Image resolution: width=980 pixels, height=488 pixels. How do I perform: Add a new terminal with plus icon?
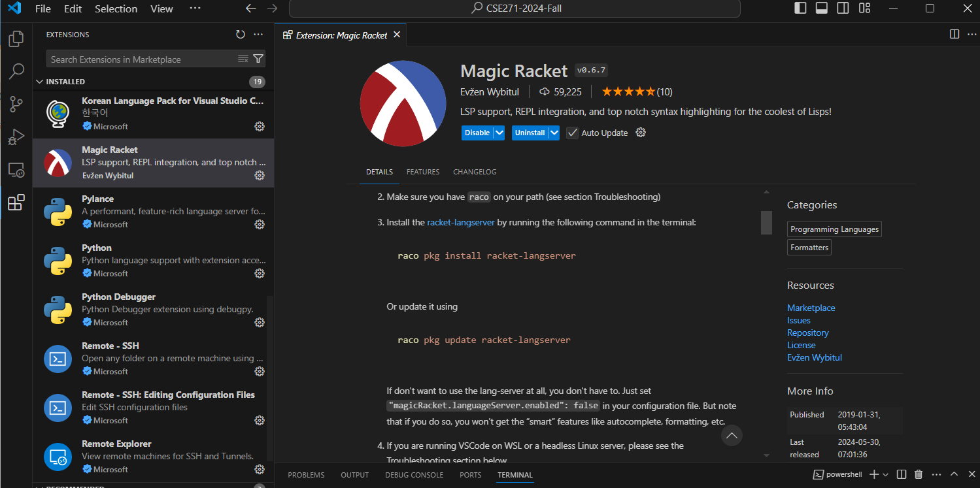873,474
